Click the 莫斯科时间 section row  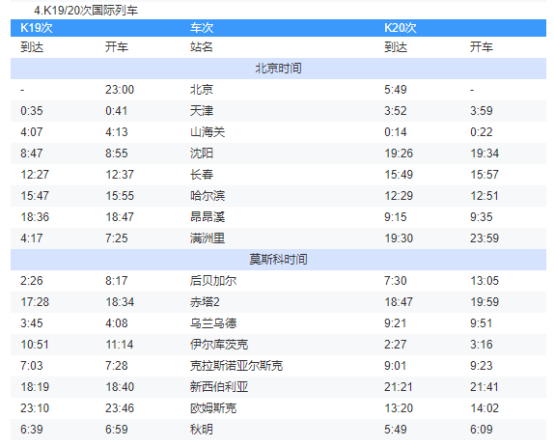278,259
